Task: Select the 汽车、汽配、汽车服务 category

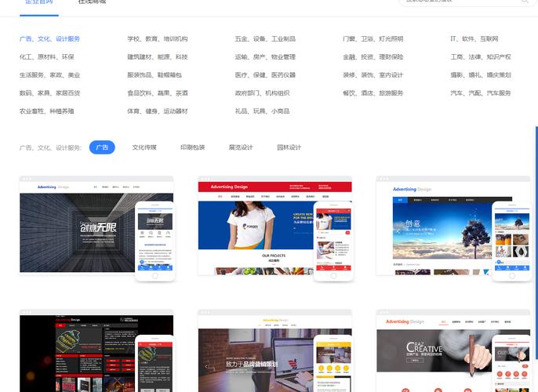Action: pos(481,93)
